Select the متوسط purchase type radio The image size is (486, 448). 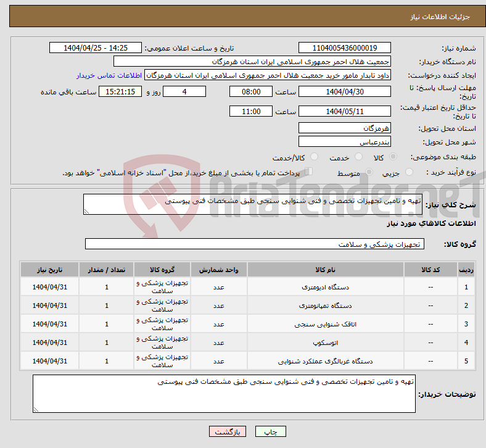369,172
